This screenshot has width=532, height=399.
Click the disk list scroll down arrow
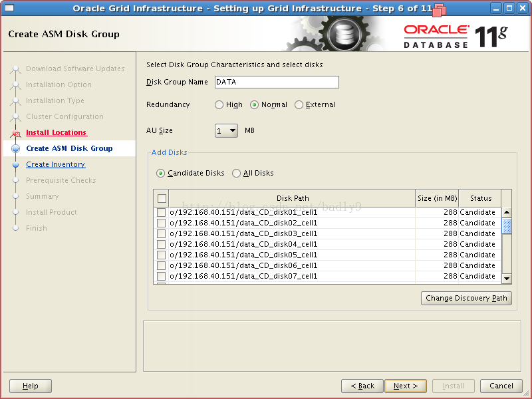tap(507, 279)
